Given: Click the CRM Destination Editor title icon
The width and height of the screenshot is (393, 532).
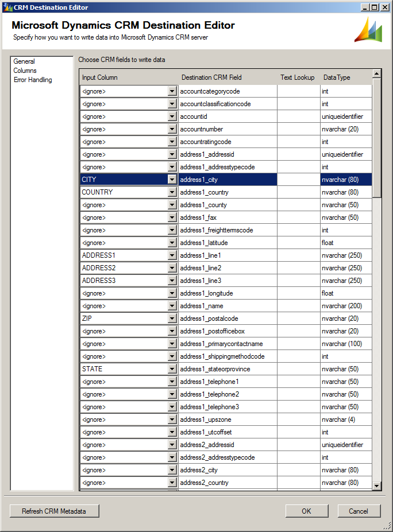Looking at the screenshot, I should (7, 7).
